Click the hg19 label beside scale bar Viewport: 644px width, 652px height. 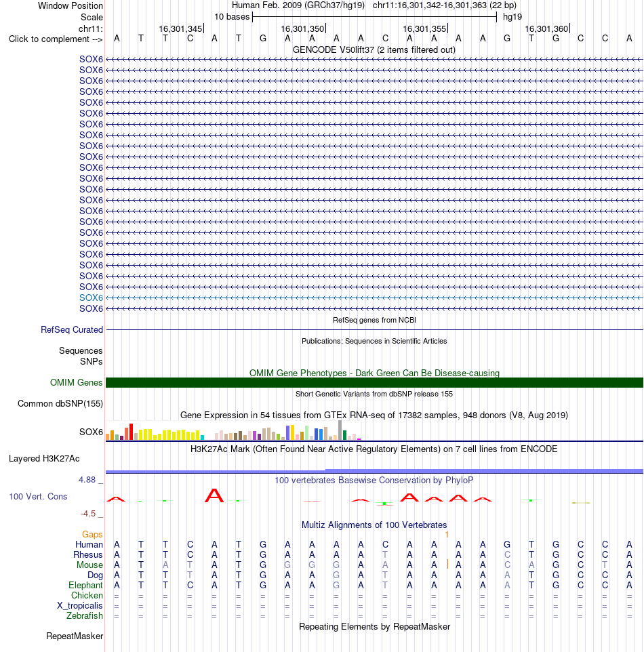[512, 17]
